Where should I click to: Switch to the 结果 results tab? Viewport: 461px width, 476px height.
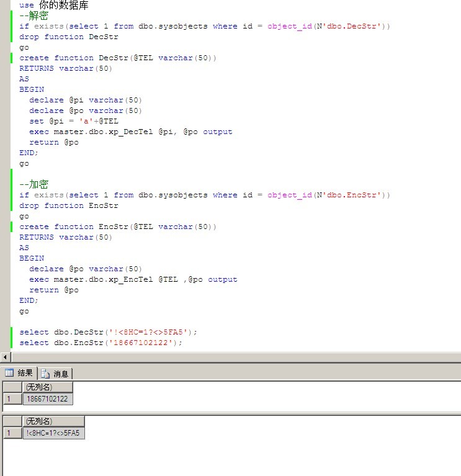[19, 373]
